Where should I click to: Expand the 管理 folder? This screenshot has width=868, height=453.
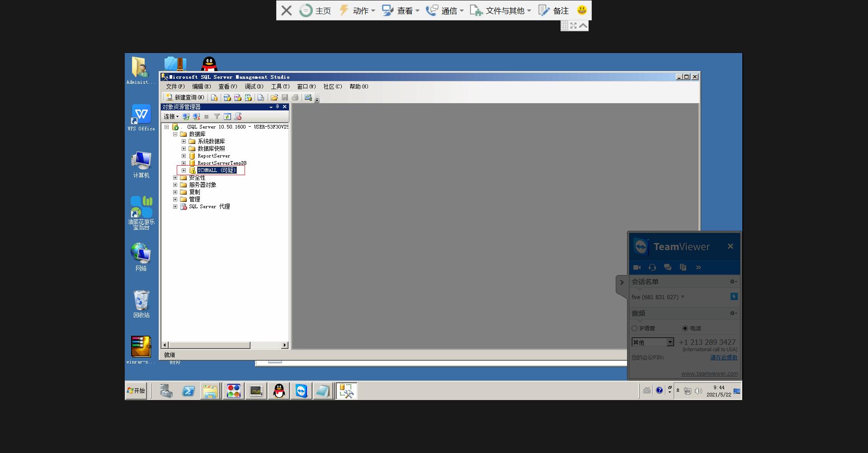175,200
